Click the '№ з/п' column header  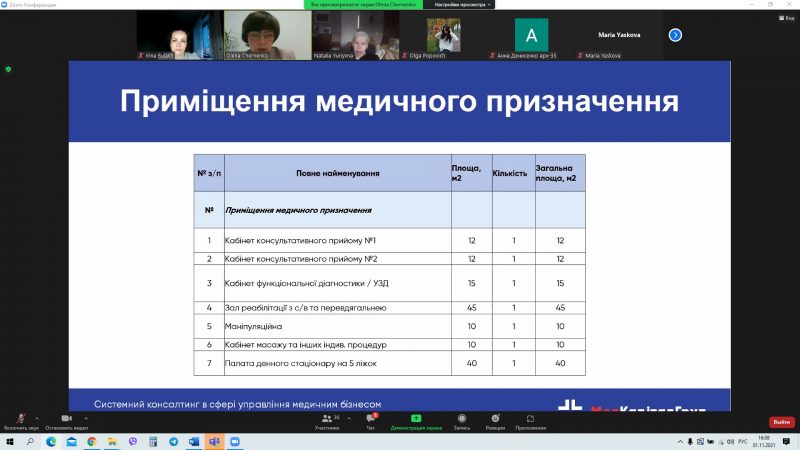pos(209,173)
